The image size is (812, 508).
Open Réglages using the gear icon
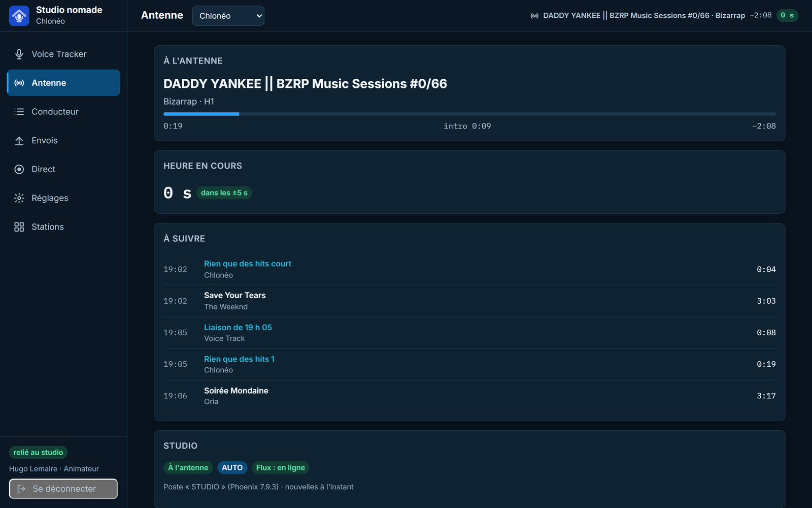[19, 198]
